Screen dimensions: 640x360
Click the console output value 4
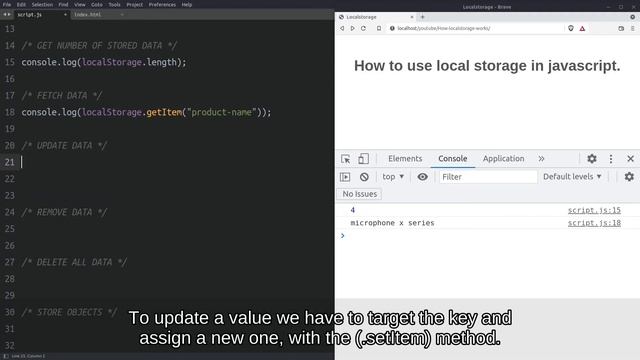click(x=353, y=210)
